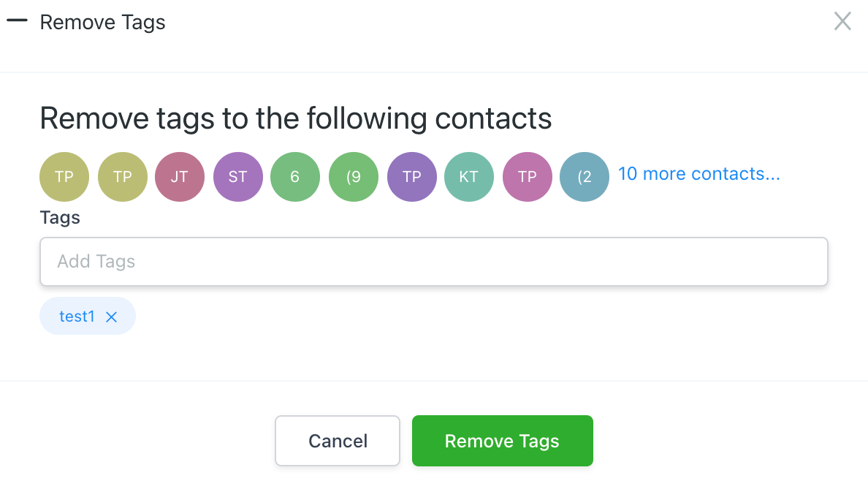
Task: Click the green avatar labeled 6
Action: 295,177
